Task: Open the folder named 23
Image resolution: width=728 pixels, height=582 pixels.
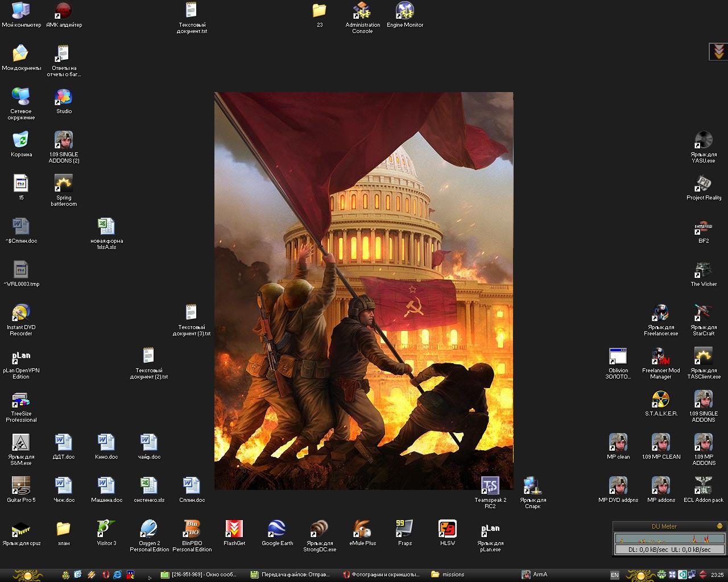Action: (x=319, y=16)
